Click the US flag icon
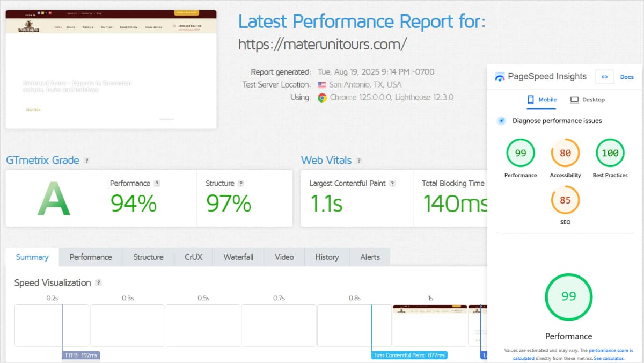644x363 pixels. 322,85
